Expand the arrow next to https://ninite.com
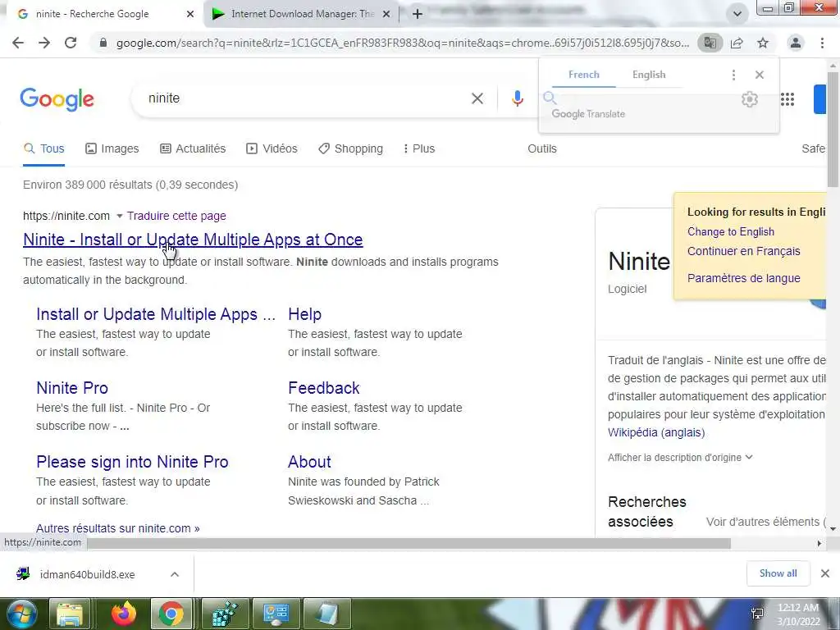 click(x=120, y=216)
